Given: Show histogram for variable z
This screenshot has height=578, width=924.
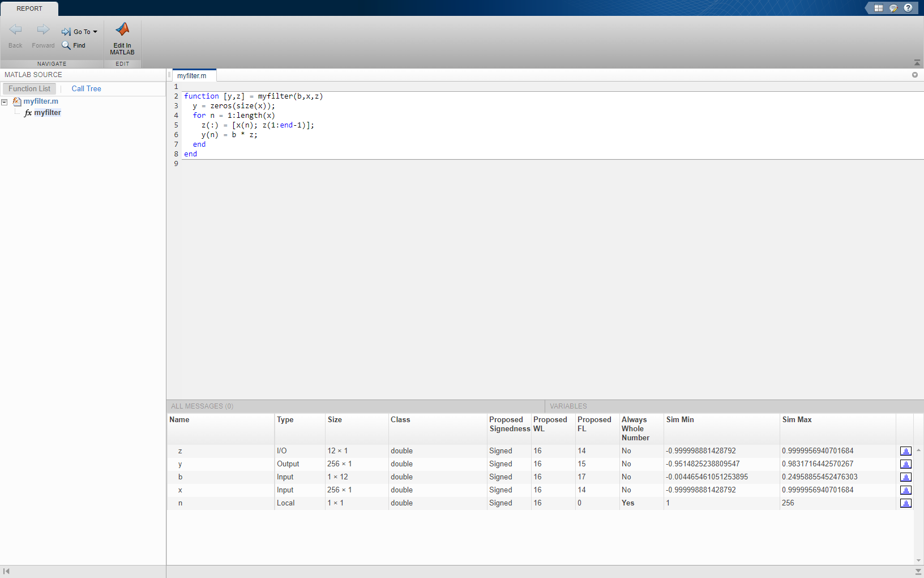Looking at the screenshot, I should click(905, 451).
